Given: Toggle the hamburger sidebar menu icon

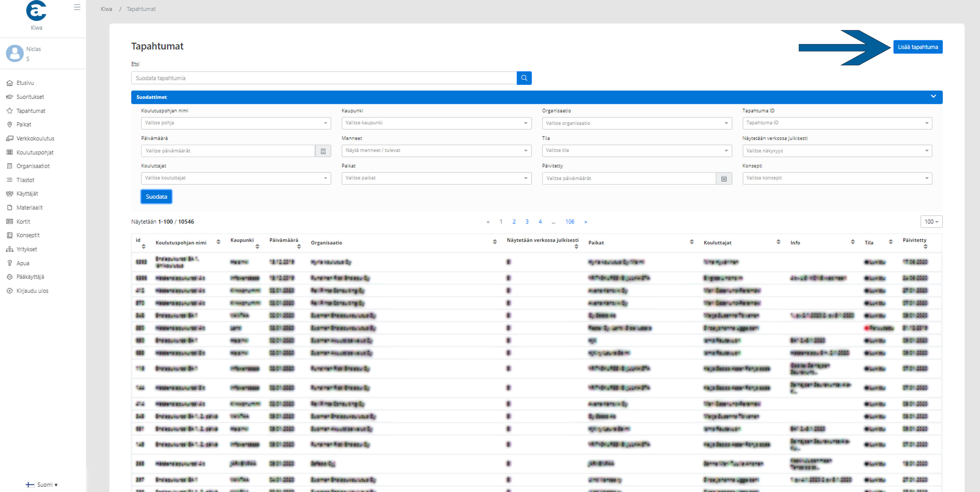Looking at the screenshot, I should [x=77, y=7].
